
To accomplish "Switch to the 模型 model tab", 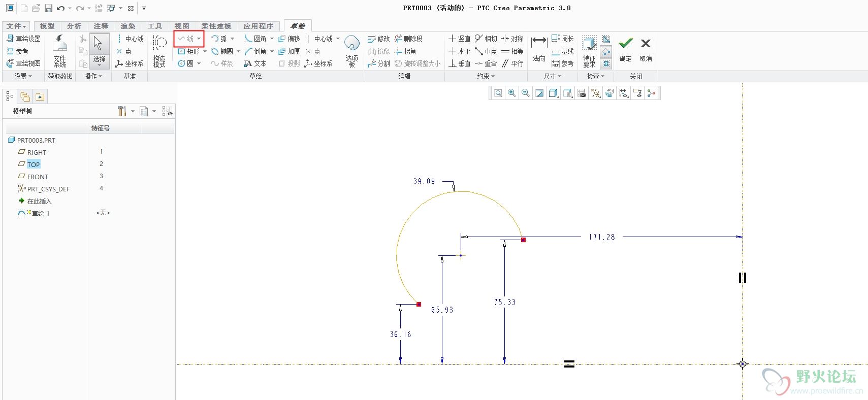I will [x=47, y=26].
